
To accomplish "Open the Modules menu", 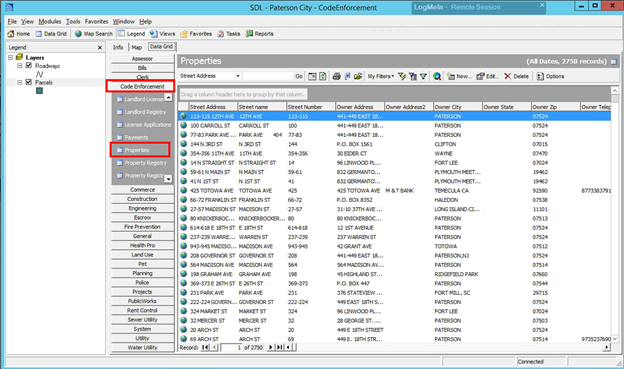I will pos(50,21).
